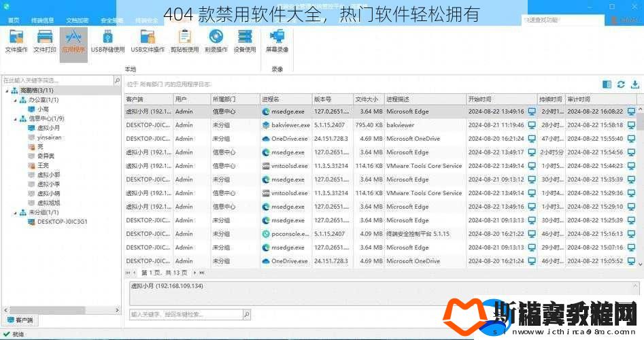The width and height of the screenshot is (644, 340).
Task: Open the 文件操作 file operations log
Action: tap(16, 41)
